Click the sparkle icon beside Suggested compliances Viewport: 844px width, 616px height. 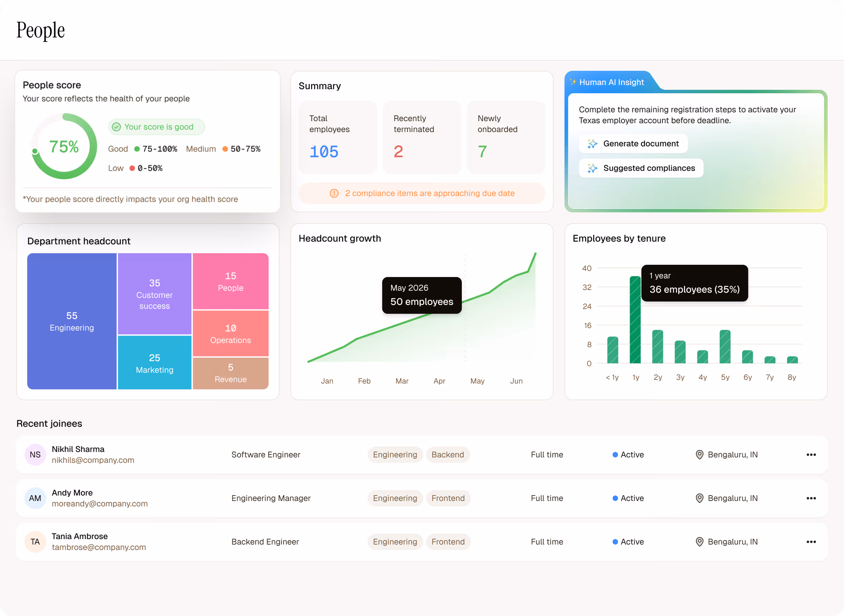point(592,168)
